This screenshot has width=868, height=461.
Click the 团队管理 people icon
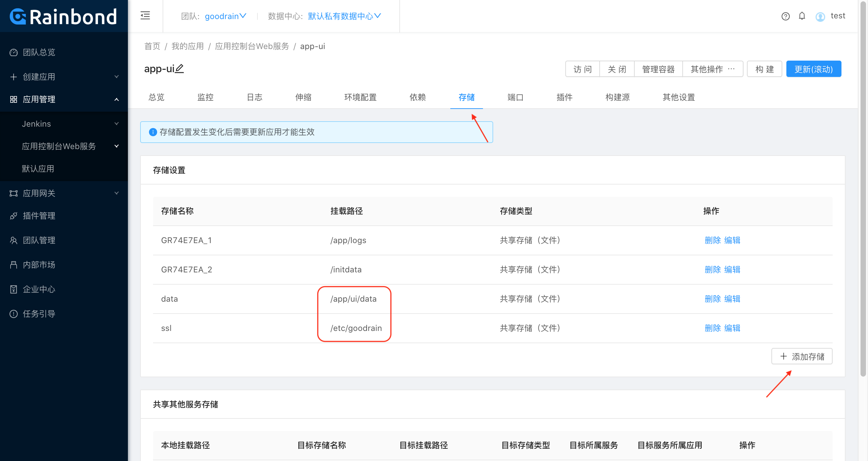pos(14,240)
